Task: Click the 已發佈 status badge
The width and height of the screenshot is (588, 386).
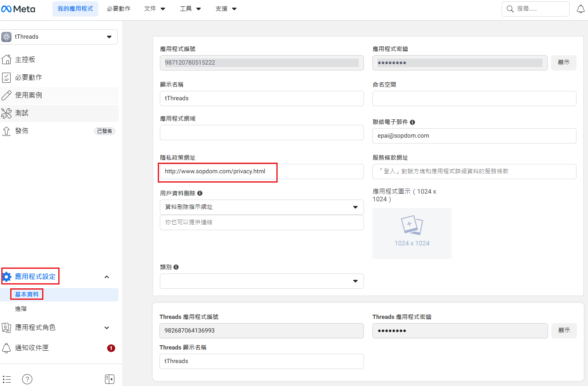Action: click(105, 131)
